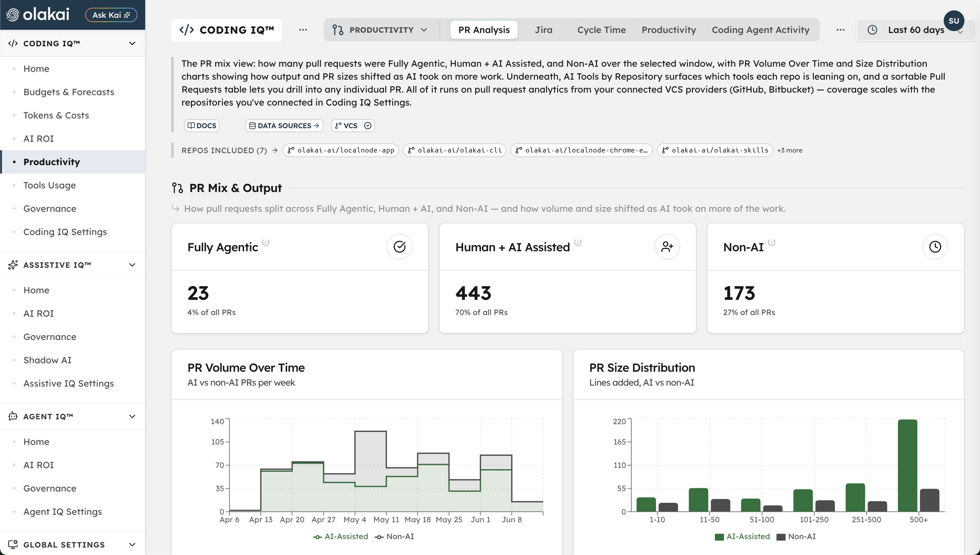Screen dimensions: 980x555
Task: Show the +3 more repositories
Action: click(x=790, y=150)
